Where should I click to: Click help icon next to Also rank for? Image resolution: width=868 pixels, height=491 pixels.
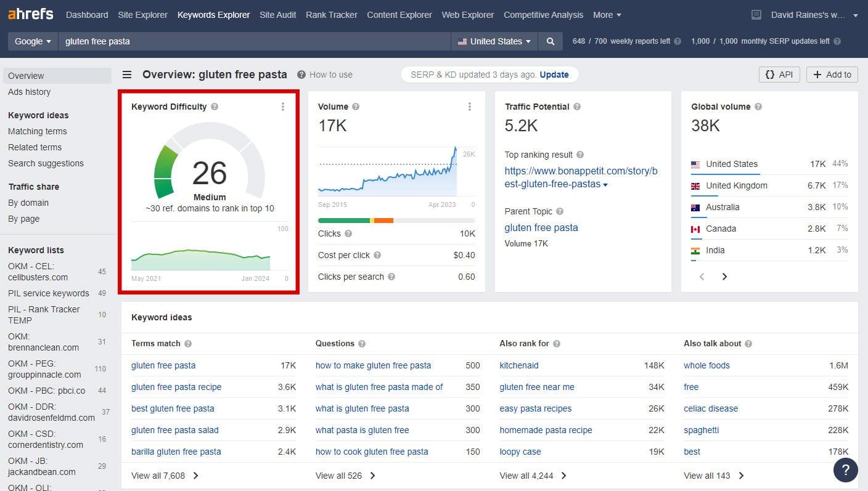pyautogui.click(x=557, y=344)
